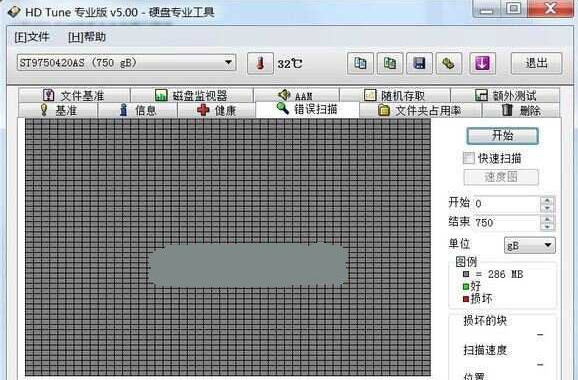578x380 pixels.
Task: Click the copy screenshot icon in toolbar
Action: (390, 63)
